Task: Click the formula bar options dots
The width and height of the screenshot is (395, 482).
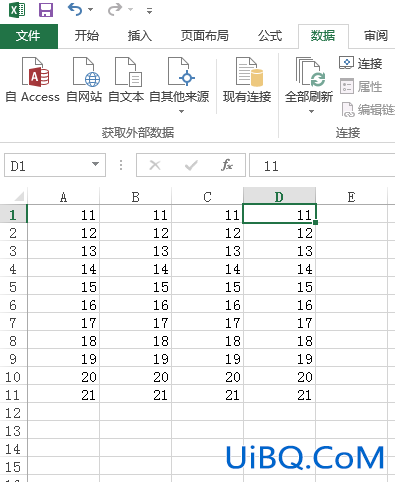Action: (x=121, y=165)
